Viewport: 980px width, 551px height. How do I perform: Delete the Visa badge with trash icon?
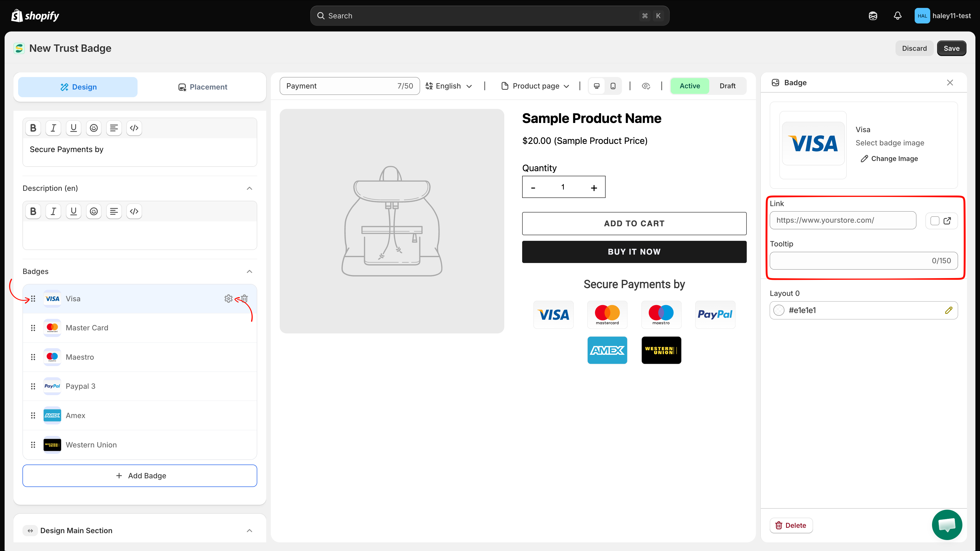click(x=245, y=298)
